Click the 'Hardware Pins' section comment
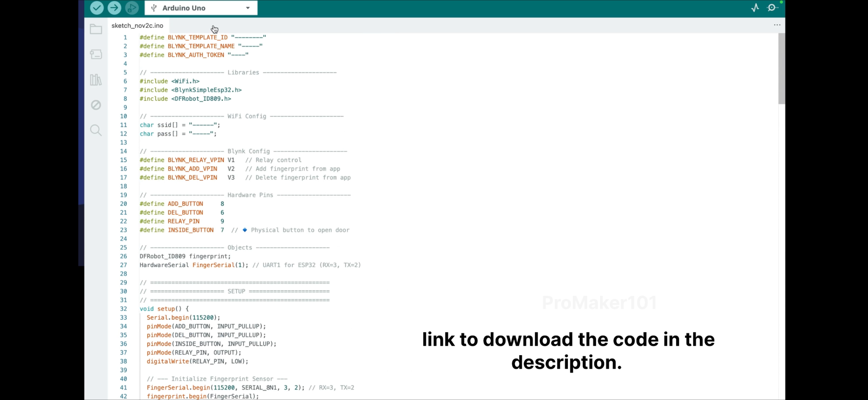The image size is (868, 400). [250, 195]
